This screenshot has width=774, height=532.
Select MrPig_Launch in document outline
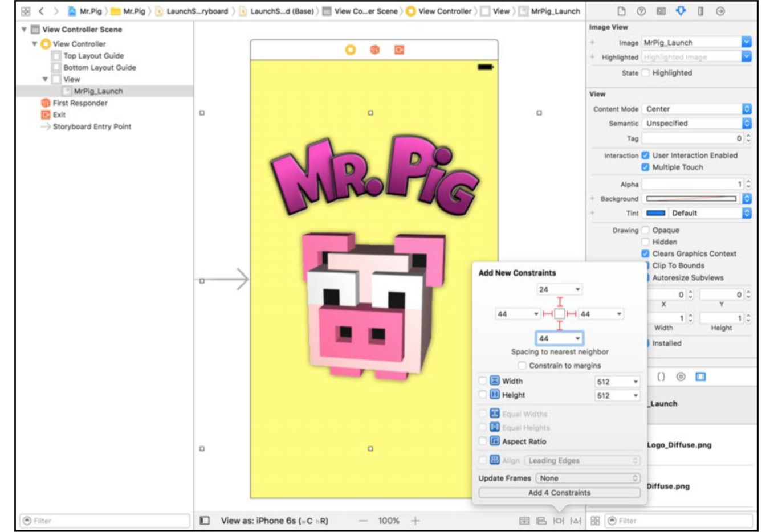tap(97, 91)
